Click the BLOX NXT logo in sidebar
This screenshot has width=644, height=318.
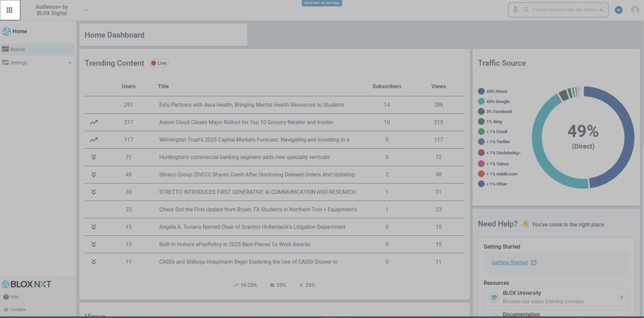[26, 284]
